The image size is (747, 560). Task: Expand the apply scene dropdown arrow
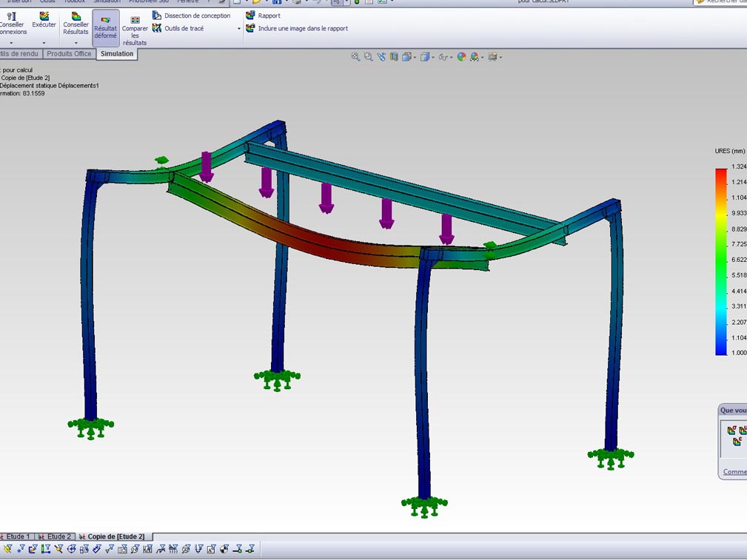(x=483, y=57)
